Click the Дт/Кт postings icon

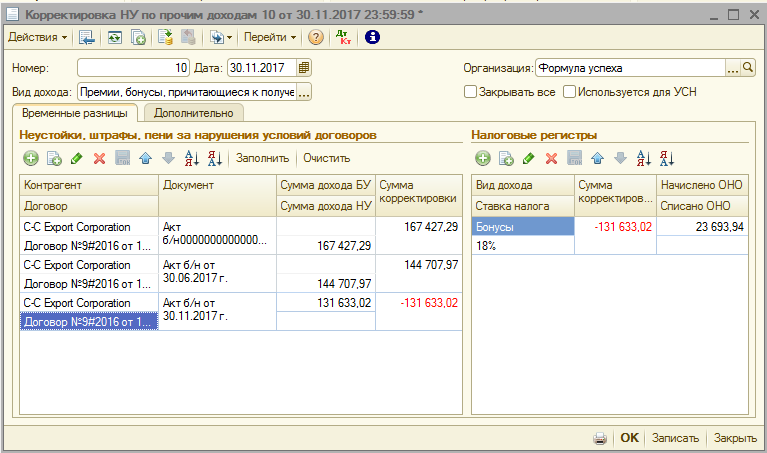click(344, 37)
